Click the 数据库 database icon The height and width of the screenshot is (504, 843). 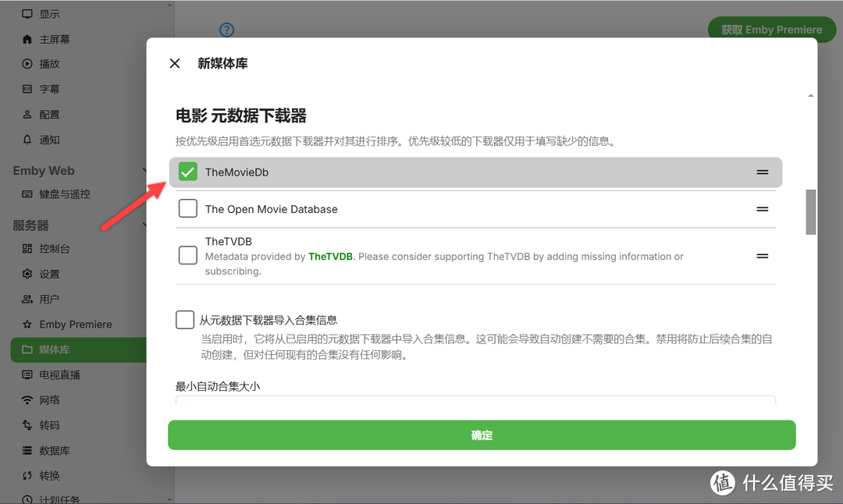(x=27, y=450)
